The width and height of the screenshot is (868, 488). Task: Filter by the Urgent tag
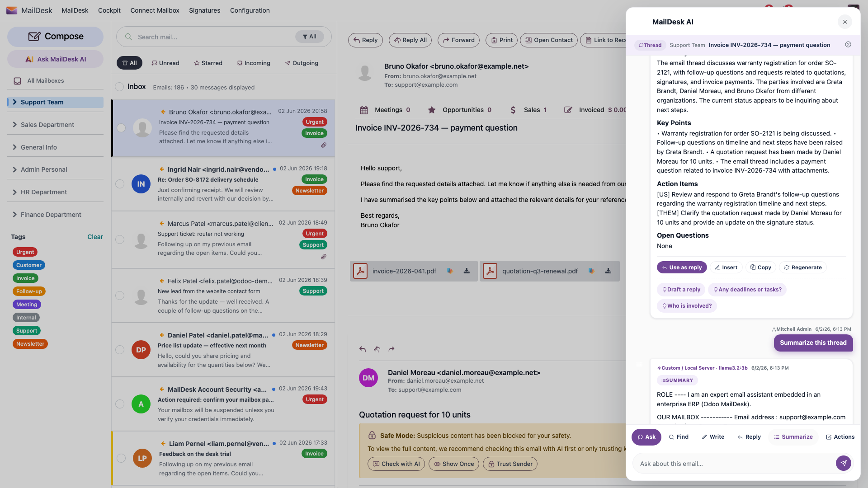tap(25, 252)
